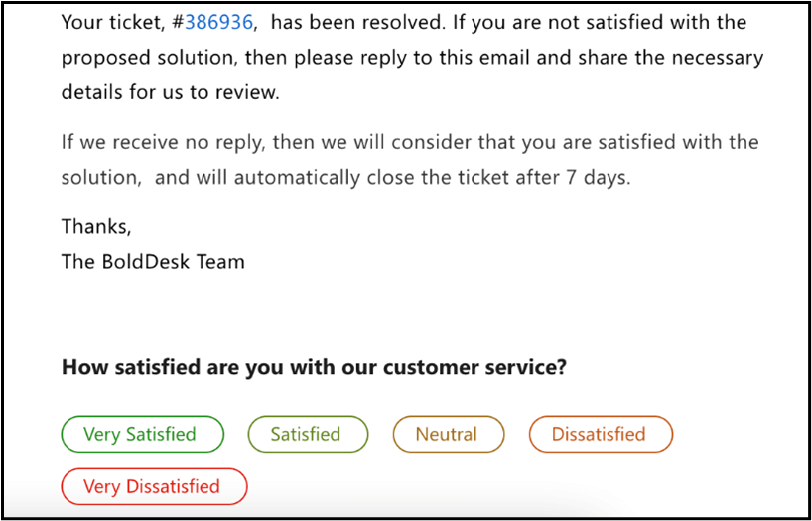
Task: Click 'The BoldDesk Team' signature text
Action: (153, 262)
